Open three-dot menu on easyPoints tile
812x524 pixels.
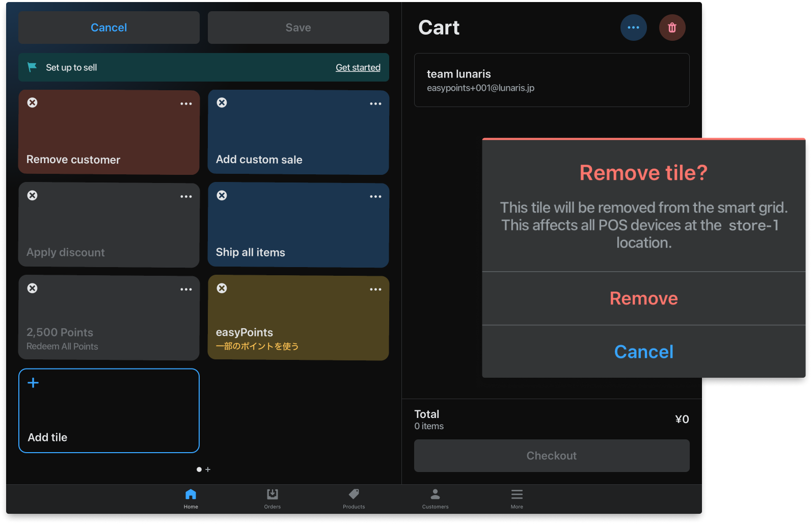click(375, 289)
